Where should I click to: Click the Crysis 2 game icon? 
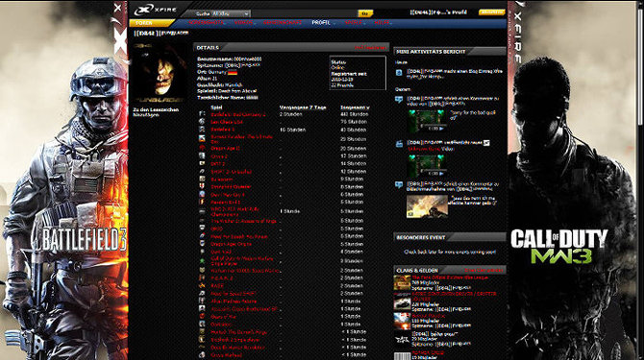[202, 156]
